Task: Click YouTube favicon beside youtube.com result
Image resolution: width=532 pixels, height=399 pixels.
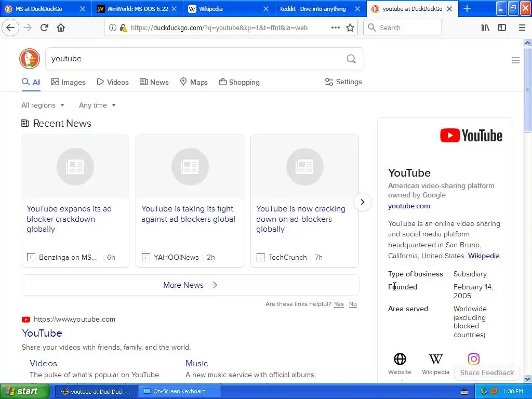Action: point(26,320)
